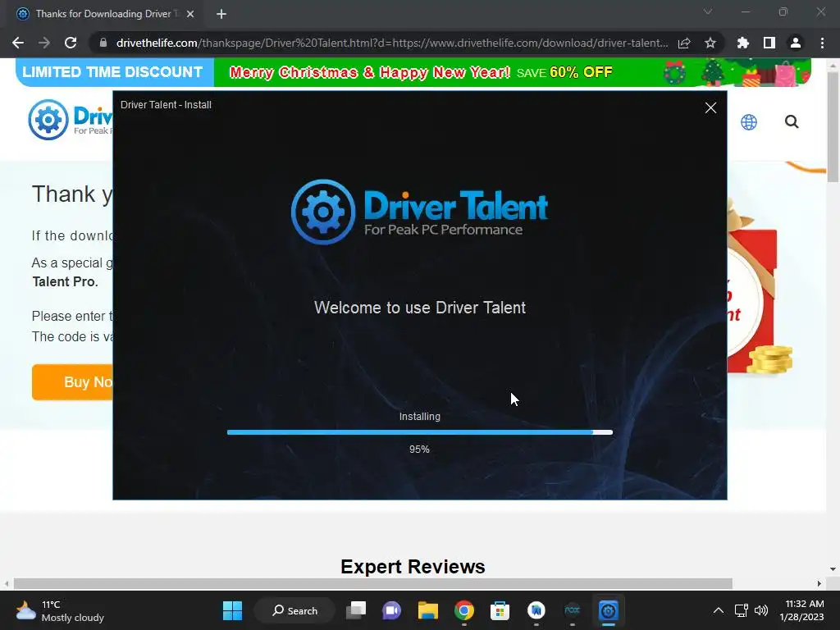The height and width of the screenshot is (630, 840).
Task: Reload the current page
Action: [x=71, y=43]
